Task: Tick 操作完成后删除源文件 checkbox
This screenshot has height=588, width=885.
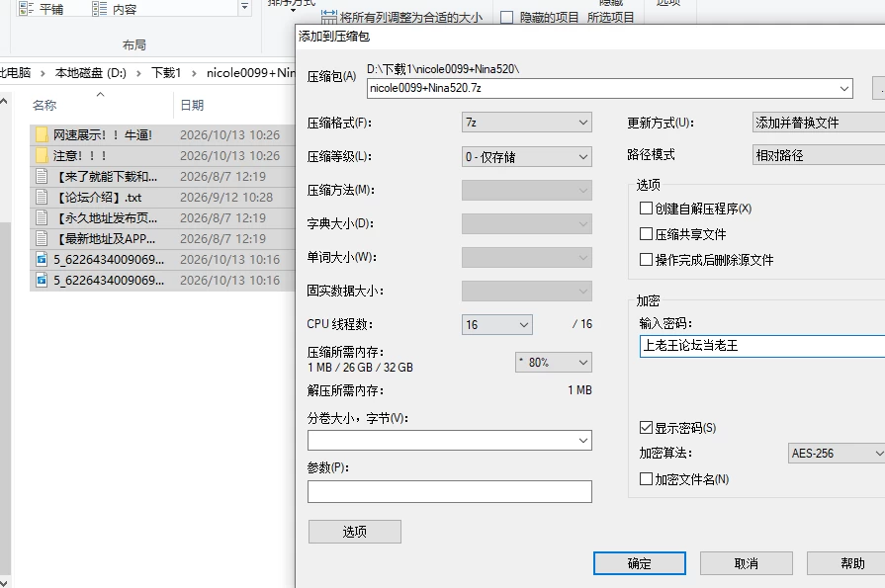Action: 647,260
